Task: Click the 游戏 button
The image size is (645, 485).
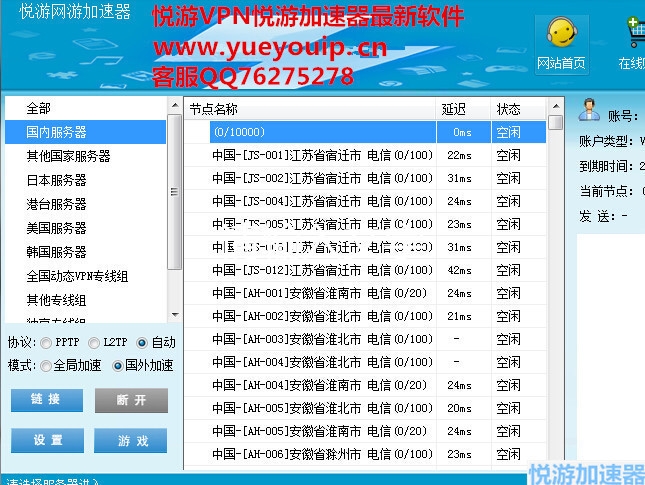Action: pyautogui.click(x=131, y=440)
